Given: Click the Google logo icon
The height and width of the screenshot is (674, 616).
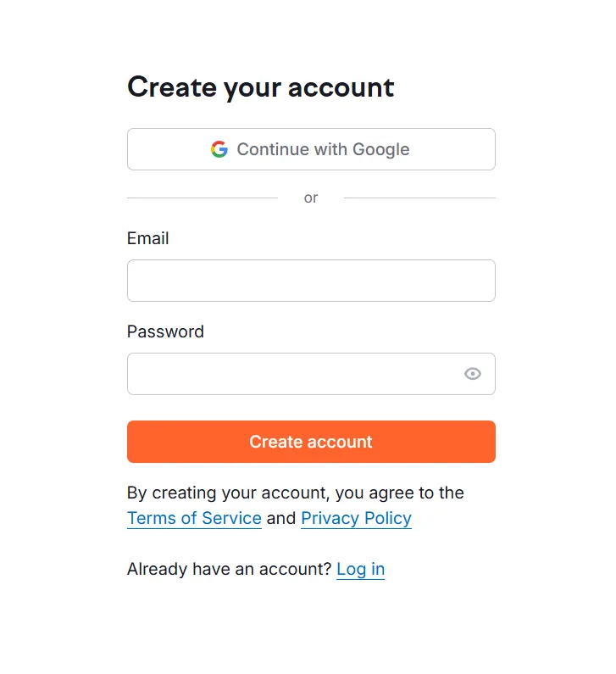Looking at the screenshot, I should (219, 149).
